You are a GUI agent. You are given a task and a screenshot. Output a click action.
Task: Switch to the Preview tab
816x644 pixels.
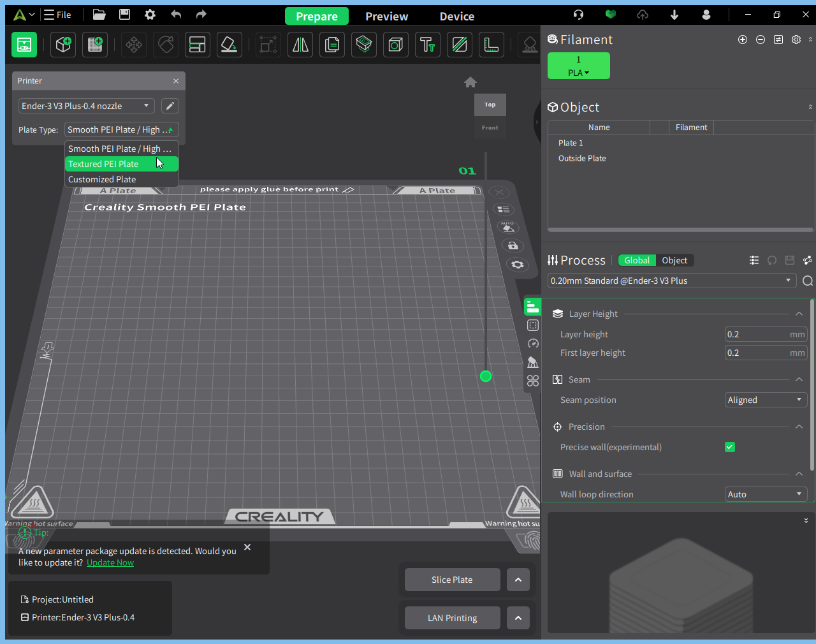[386, 17]
